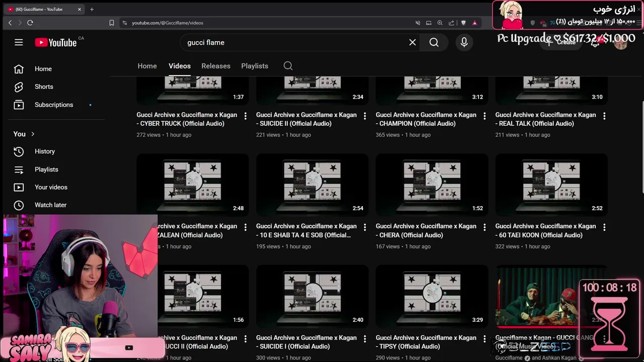The image size is (644, 362).
Task: Open 10 E SHAB TA 4 E SOB title
Action: (306, 231)
